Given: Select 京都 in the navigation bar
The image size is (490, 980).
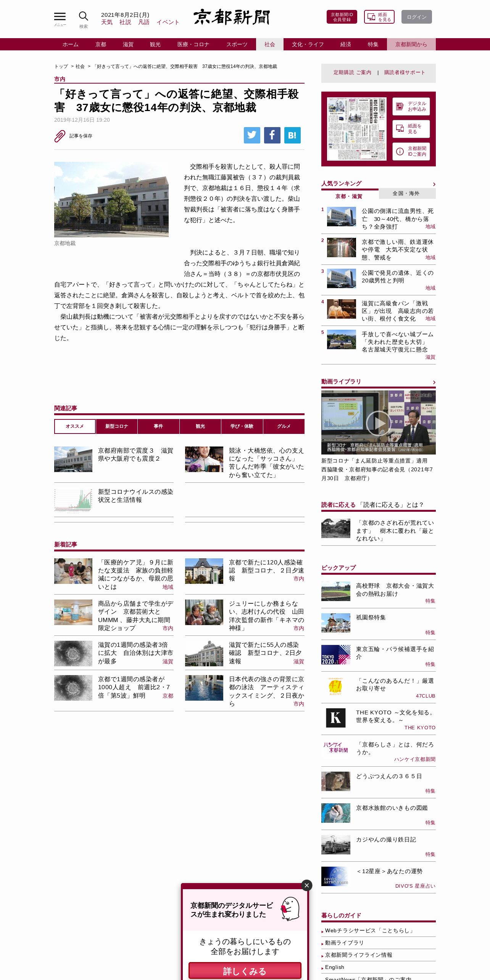Looking at the screenshot, I should (101, 44).
